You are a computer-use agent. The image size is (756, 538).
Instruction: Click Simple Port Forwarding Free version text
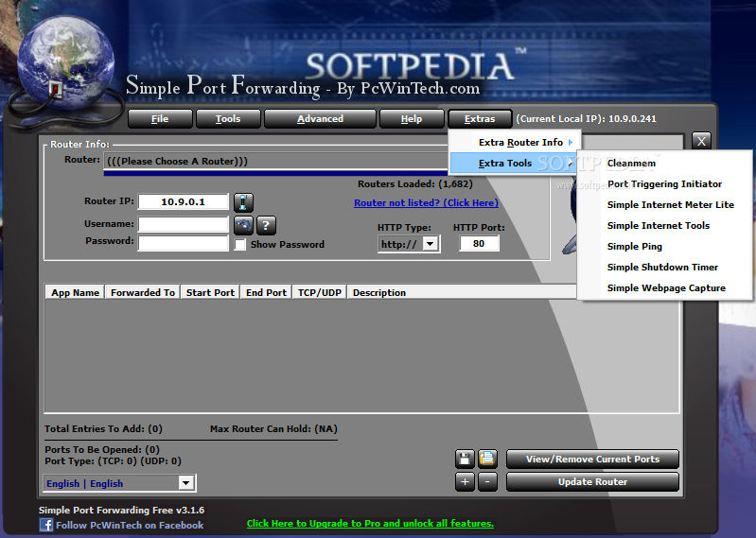pyautogui.click(x=121, y=510)
